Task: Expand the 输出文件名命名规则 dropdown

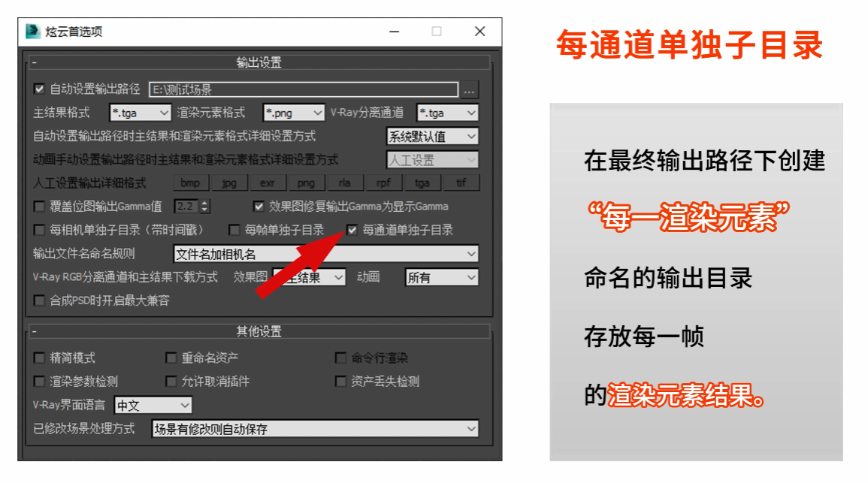Action: (x=325, y=254)
